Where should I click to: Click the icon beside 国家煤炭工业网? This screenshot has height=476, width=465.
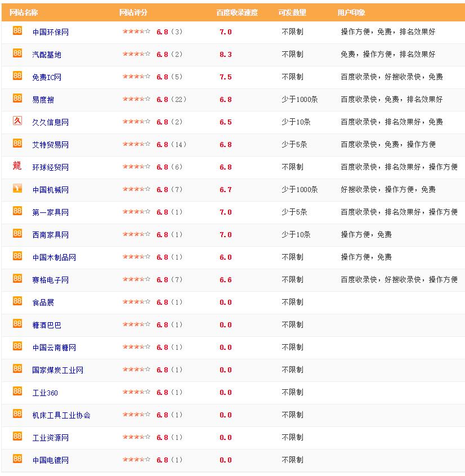point(17,368)
